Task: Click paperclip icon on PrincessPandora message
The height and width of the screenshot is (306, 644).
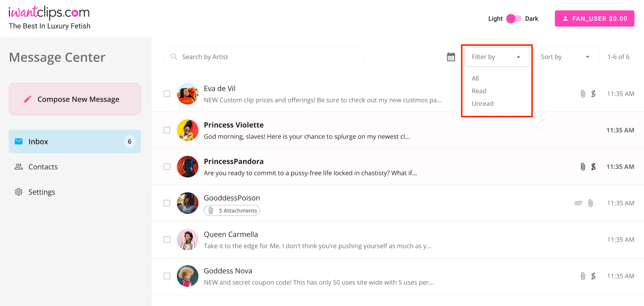Action: click(x=583, y=167)
